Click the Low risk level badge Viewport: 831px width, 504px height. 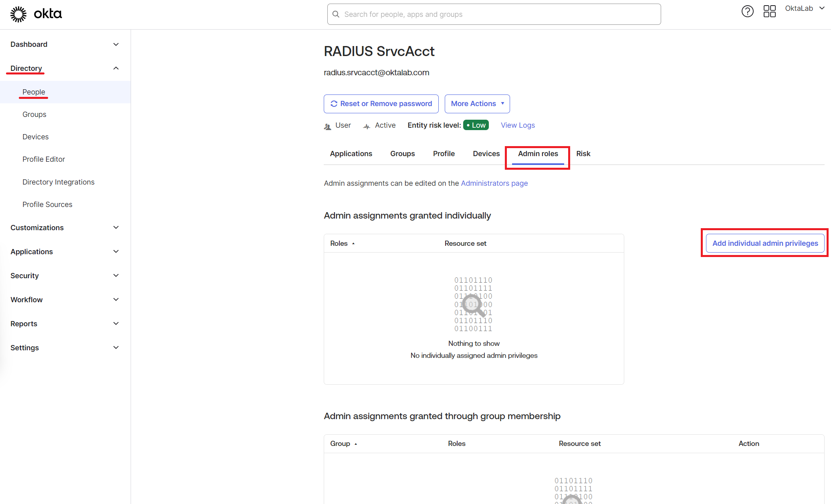point(476,125)
